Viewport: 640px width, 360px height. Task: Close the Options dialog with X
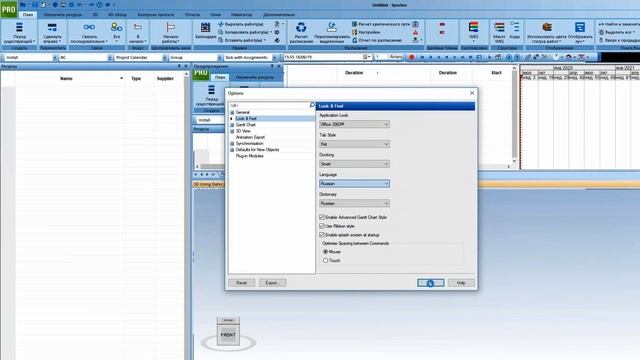pos(472,93)
